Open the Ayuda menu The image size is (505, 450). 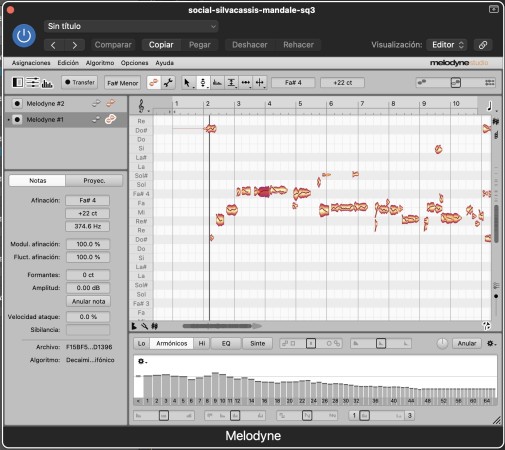click(164, 63)
